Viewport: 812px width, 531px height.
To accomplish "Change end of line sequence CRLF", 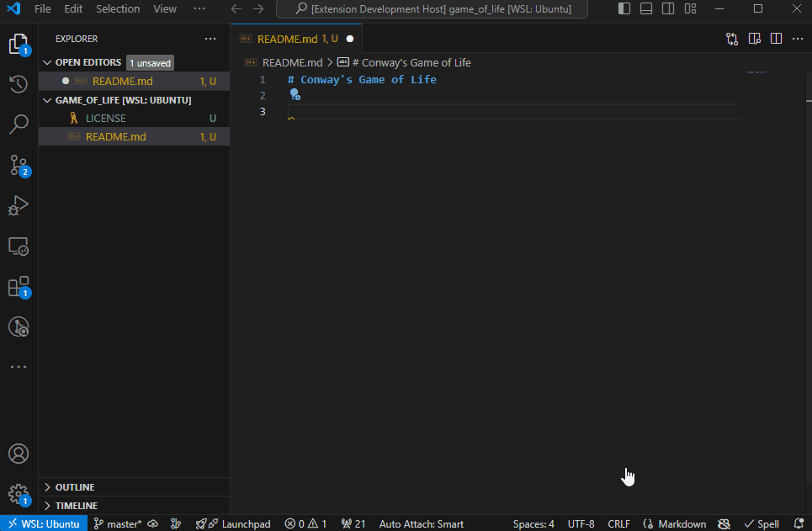I will pos(618,523).
